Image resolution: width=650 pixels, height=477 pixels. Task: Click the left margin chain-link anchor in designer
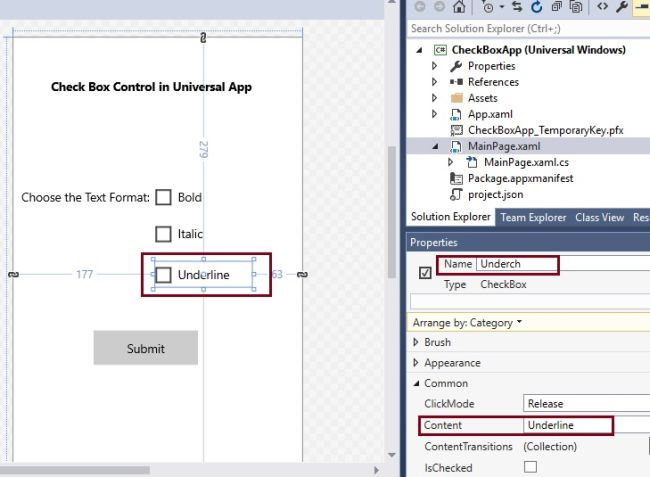point(13,275)
